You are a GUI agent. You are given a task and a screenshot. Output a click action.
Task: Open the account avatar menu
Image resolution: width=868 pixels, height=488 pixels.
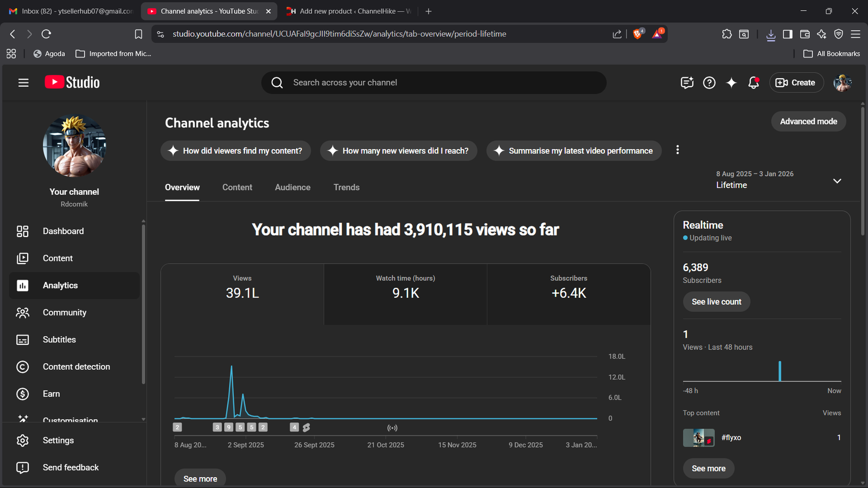(842, 82)
